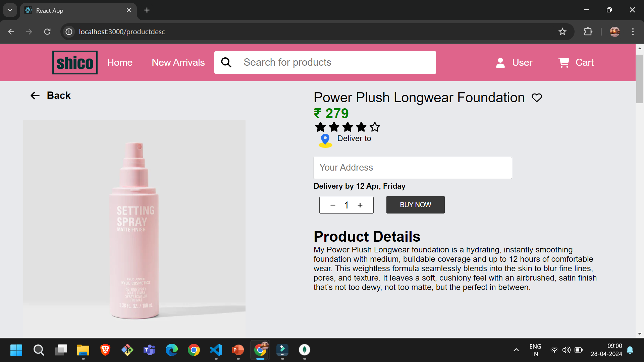Viewport: 644px width, 362px height.
Task: Decrease quantity with minus button
Action: (333, 205)
